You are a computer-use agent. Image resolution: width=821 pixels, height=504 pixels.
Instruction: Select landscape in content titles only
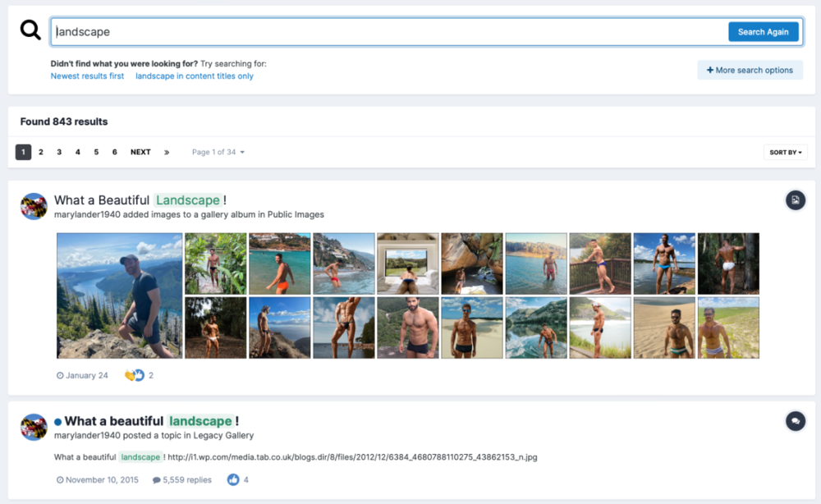(x=195, y=76)
